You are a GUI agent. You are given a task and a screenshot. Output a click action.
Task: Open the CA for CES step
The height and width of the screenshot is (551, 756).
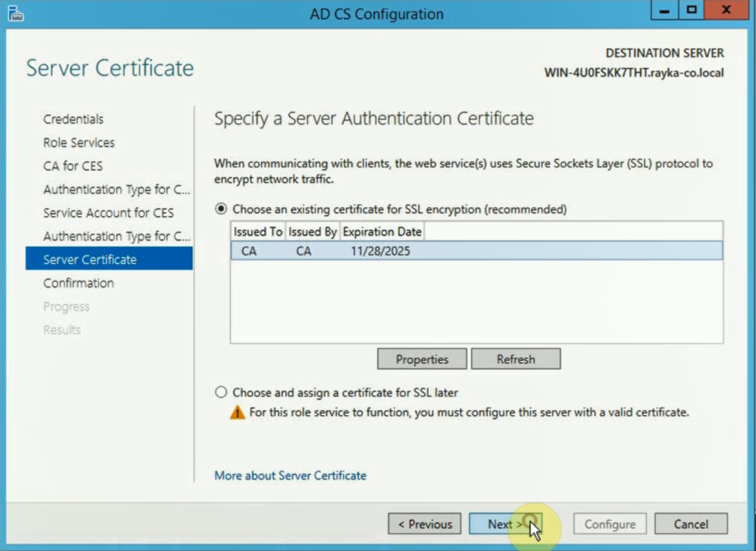(73, 166)
